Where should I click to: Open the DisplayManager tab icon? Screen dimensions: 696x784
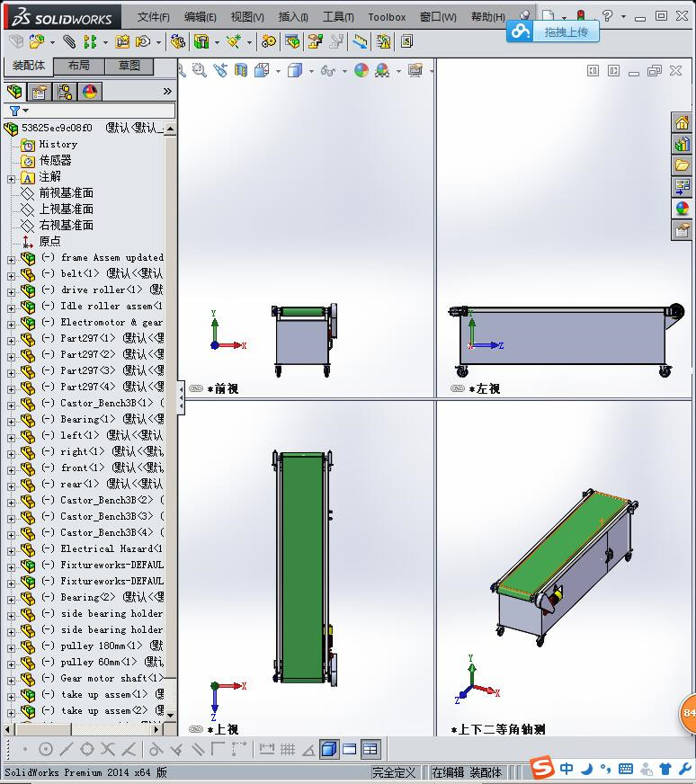click(x=90, y=92)
